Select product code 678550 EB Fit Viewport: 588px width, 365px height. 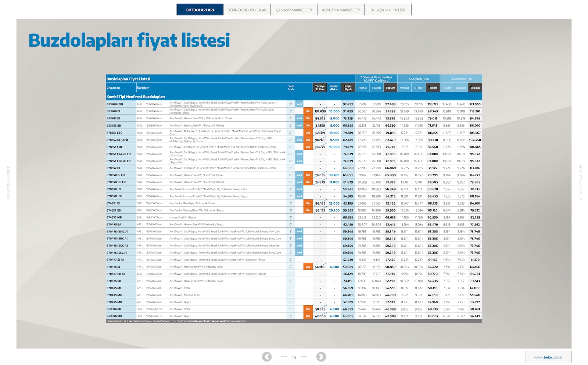click(116, 182)
